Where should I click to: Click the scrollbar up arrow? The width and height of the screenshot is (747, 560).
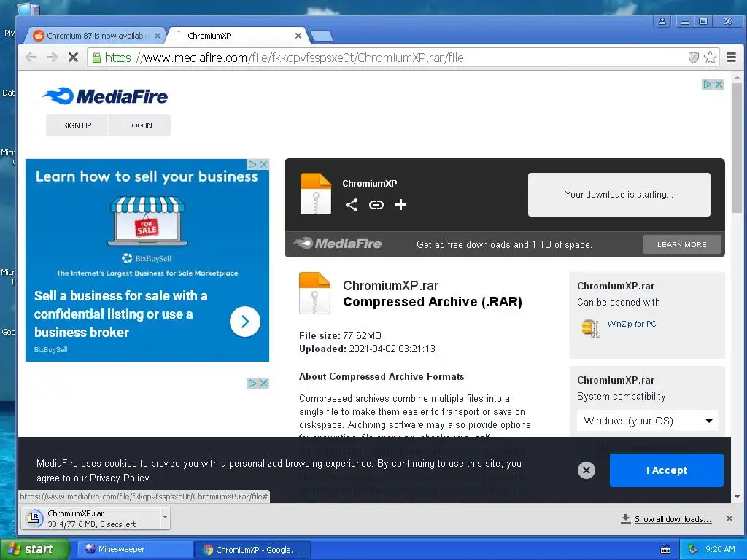click(737, 77)
